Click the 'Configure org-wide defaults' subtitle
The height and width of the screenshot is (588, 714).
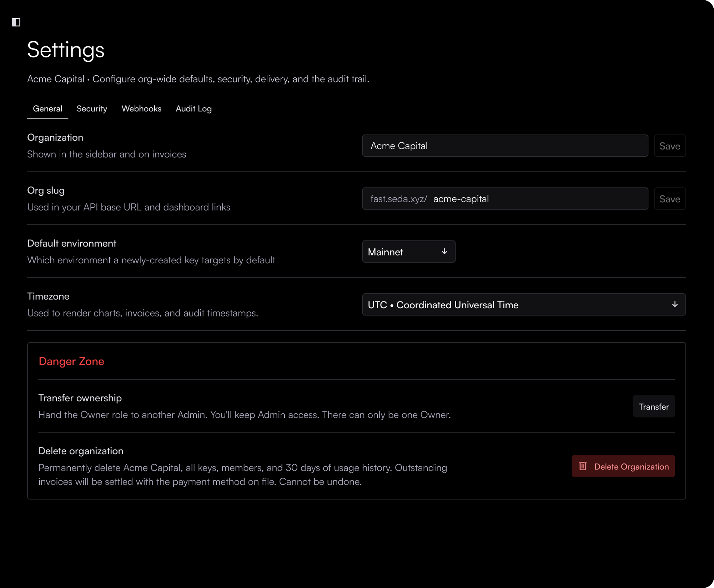(x=198, y=79)
